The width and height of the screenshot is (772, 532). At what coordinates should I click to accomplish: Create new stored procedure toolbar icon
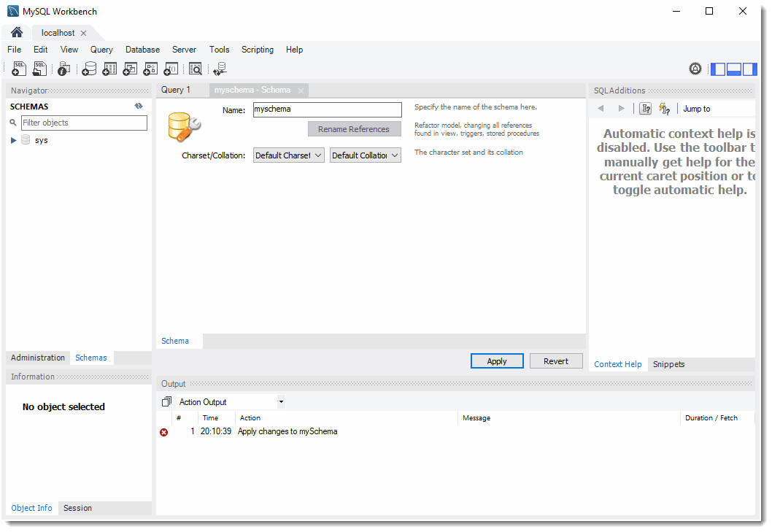pyautogui.click(x=150, y=69)
